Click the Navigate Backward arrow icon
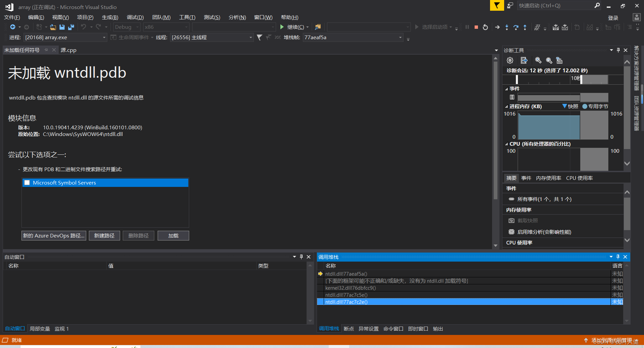Screen dimensions: 644x348 (x=13, y=27)
